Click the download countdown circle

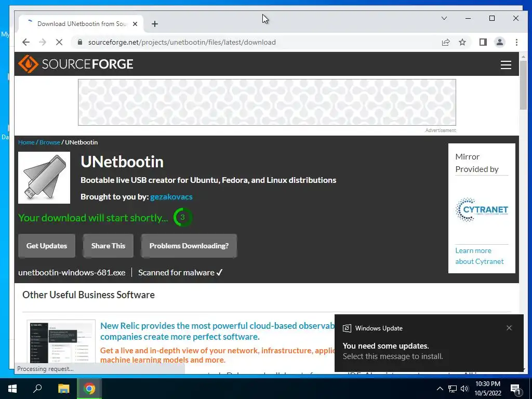pos(182,218)
